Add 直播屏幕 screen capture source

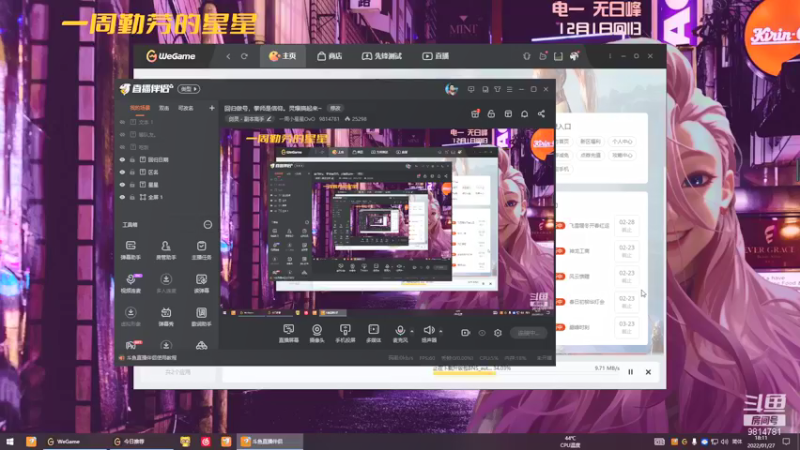[289, 334]
